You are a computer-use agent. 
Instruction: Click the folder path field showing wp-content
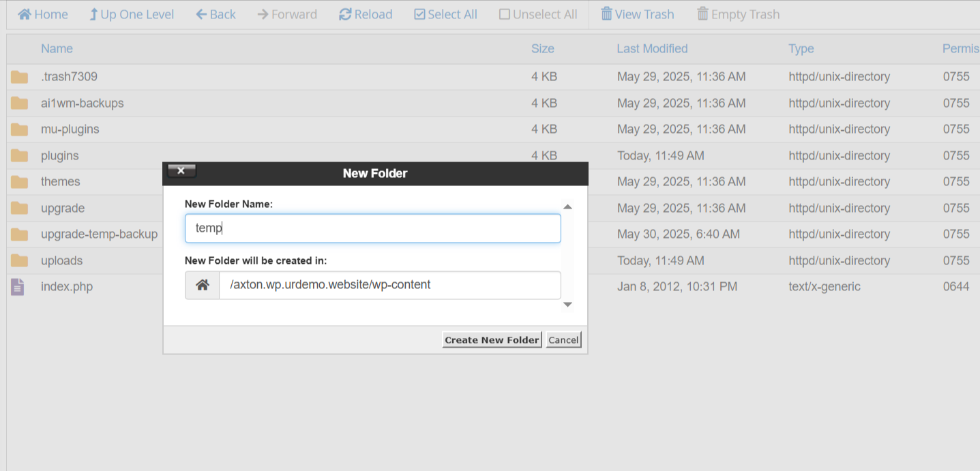[390, 285]
